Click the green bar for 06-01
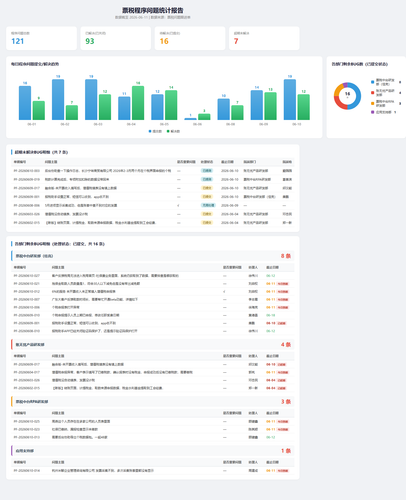The height and width of the screenshot is (500, 406). coord(39,110)
